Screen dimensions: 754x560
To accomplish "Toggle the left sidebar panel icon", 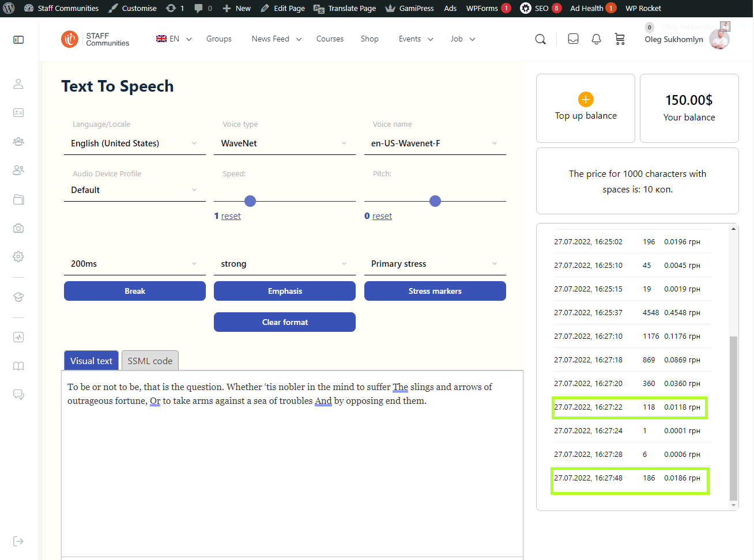I will click(x=18, y=40).
